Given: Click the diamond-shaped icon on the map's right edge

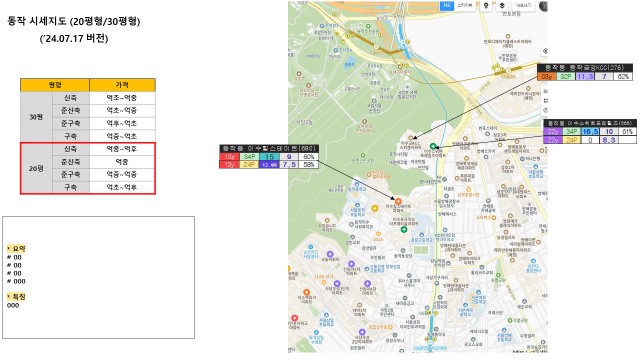Looking at the screenshot, I should pos(545,51).
